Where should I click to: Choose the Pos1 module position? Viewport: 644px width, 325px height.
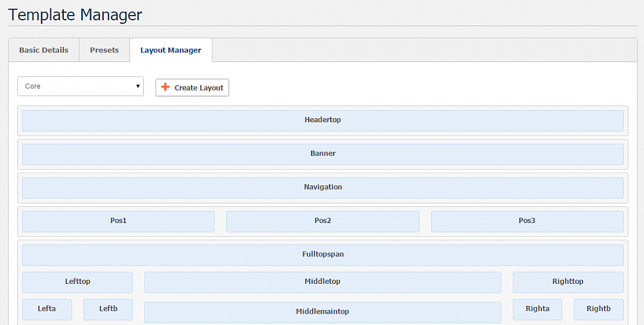click(x=118, y=222)
